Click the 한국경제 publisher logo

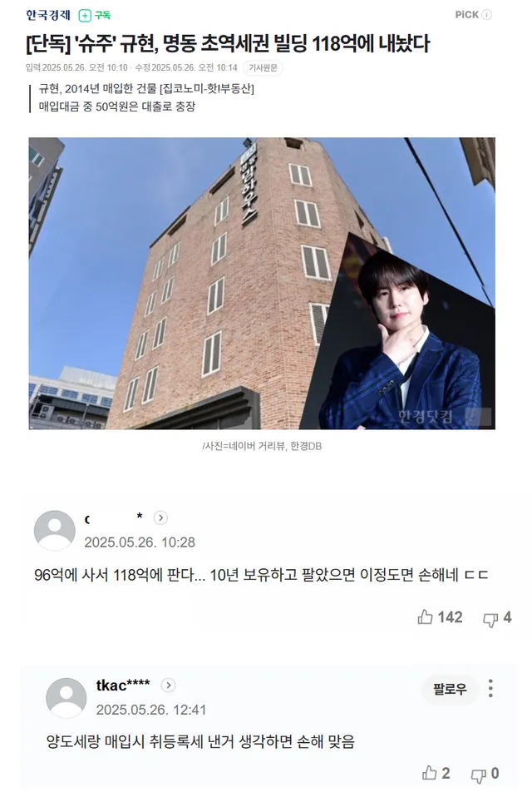point(47,15)
